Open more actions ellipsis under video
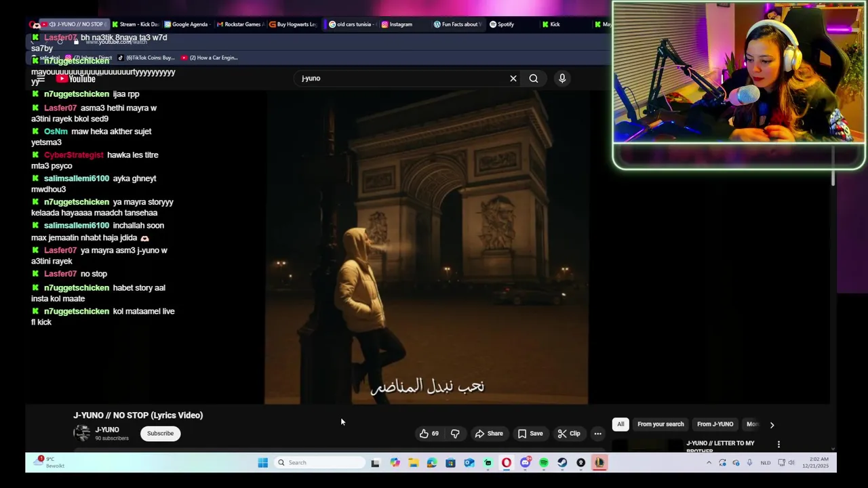The image size is (868, 488). (x=597, y=434)
